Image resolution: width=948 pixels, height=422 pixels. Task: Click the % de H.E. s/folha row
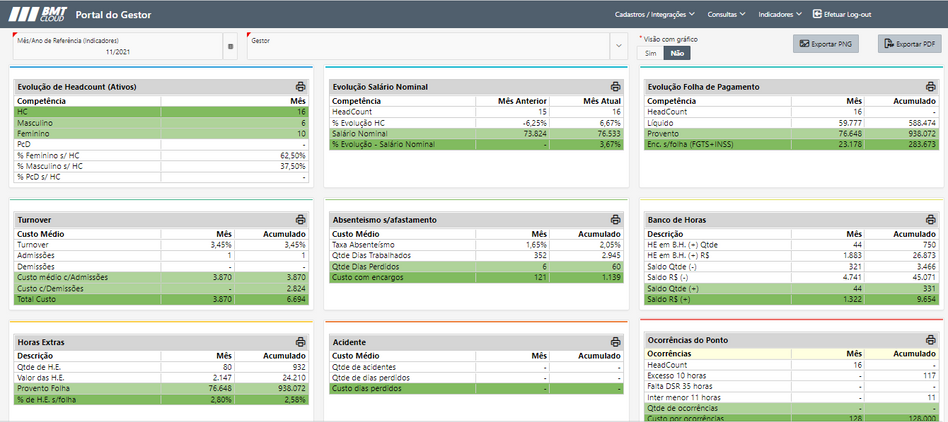point(161,400)
